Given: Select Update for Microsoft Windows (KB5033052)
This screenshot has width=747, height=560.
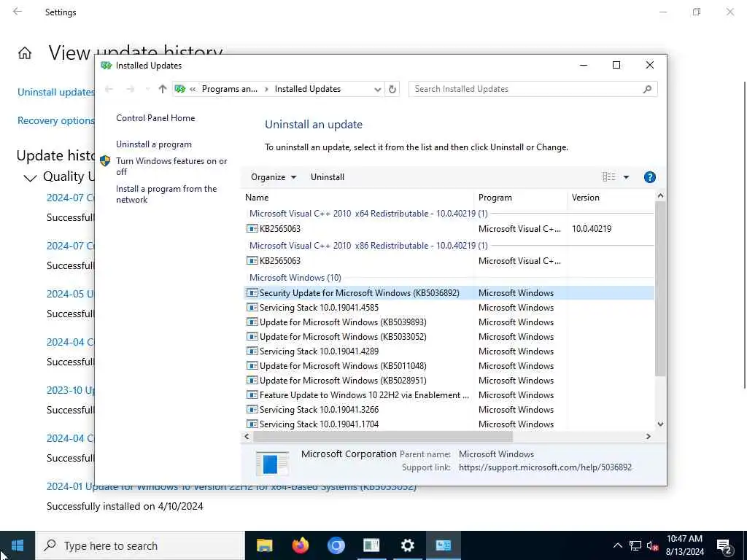Looking at the screenshot, I should pyautogui.click(x=449, y=337).
